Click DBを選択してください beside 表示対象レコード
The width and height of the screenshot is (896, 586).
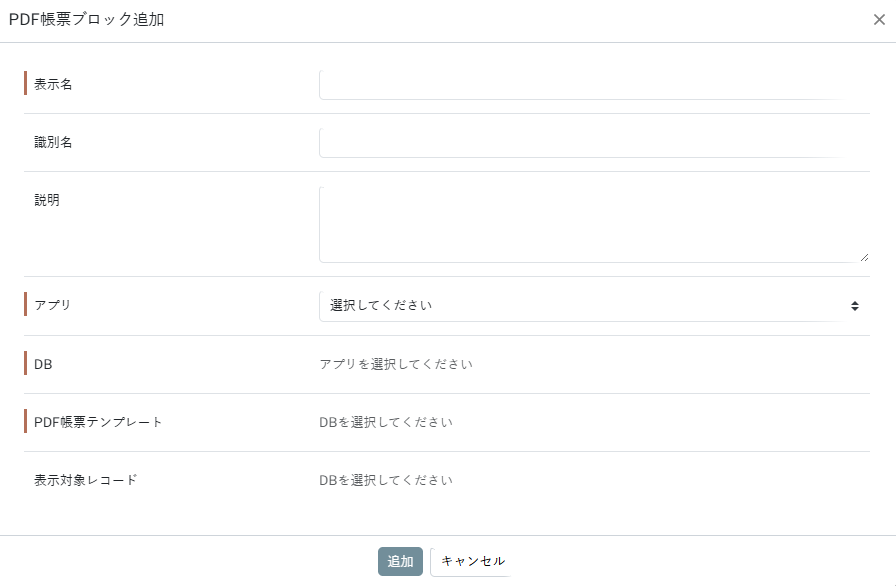coord(386,480)
